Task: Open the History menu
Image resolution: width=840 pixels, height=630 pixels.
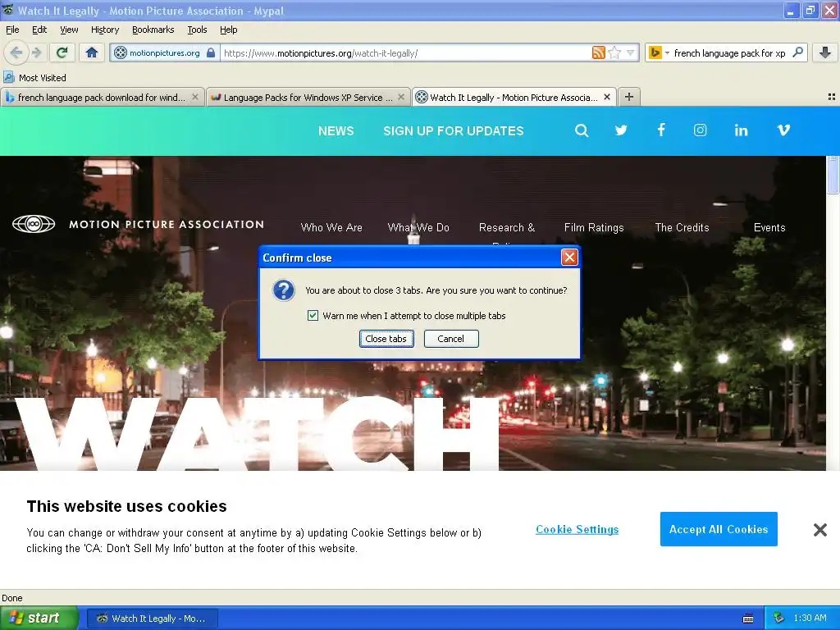Action: (x=105, y=30)
